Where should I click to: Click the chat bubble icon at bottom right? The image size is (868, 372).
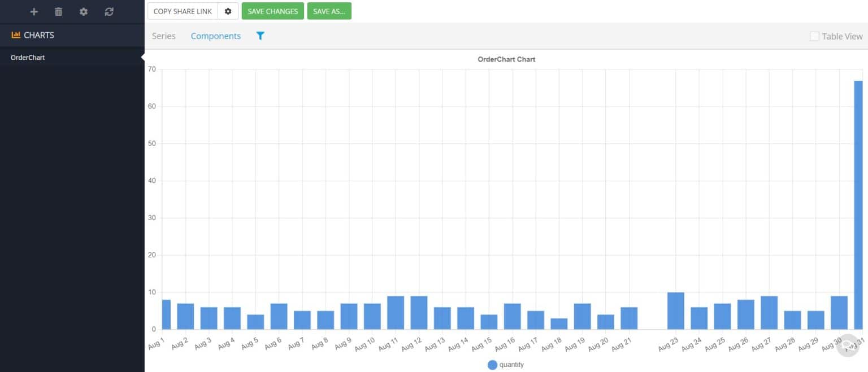[x=847, y=345]
